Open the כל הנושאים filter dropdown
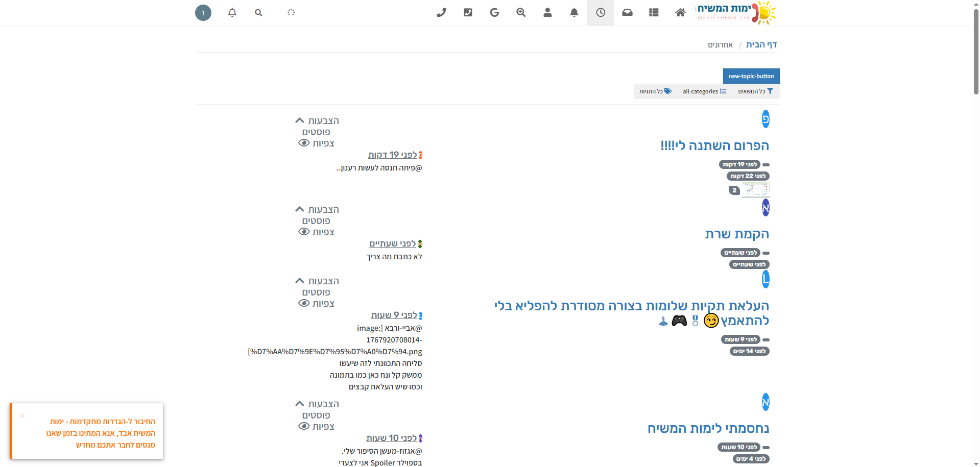The height and width of the screenshot is (467, 980). 755,91
